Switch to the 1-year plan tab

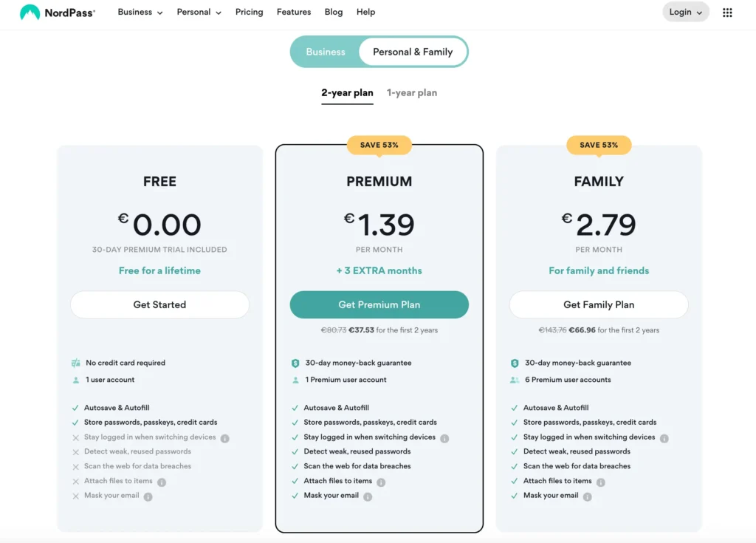point(412,93)
